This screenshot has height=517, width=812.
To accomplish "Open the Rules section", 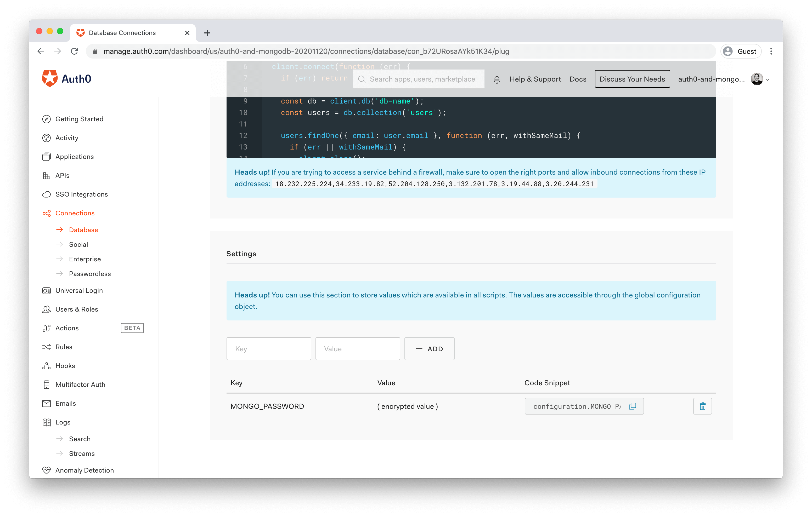I will [x=64, y=347].
